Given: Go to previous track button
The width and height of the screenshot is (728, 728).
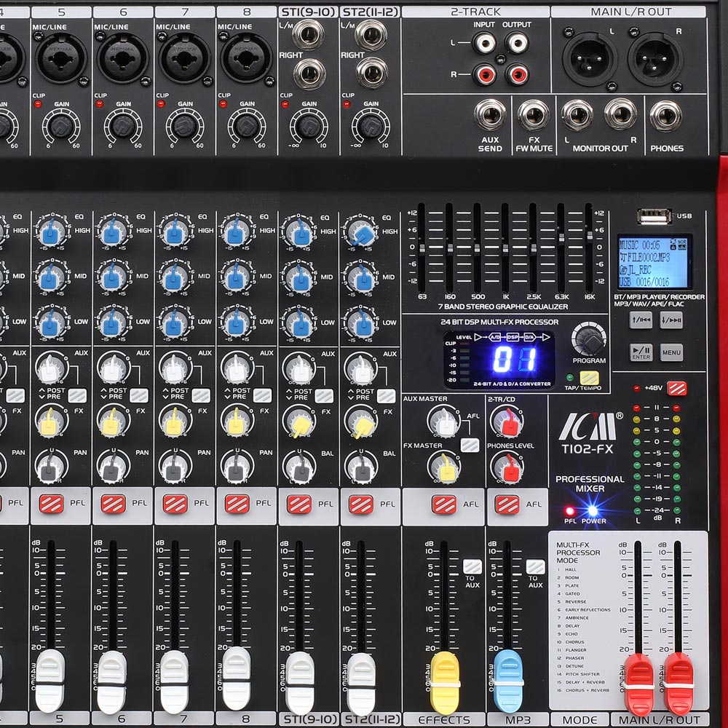Looking at the screenshot, I should [641, 320].
